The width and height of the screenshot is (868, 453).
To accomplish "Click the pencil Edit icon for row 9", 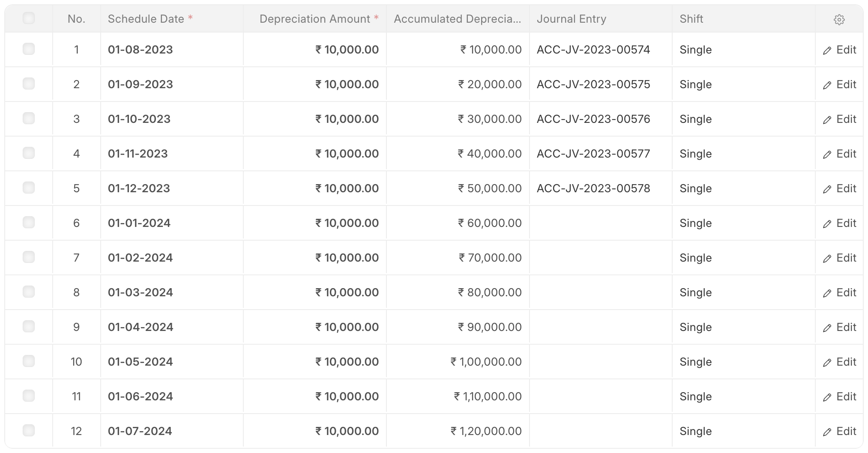I will 827,328.
